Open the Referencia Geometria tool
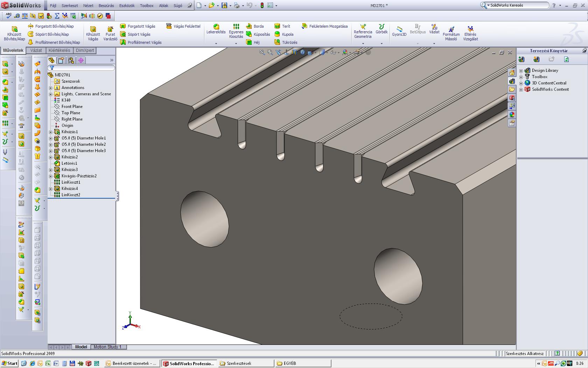 [363, 31]
